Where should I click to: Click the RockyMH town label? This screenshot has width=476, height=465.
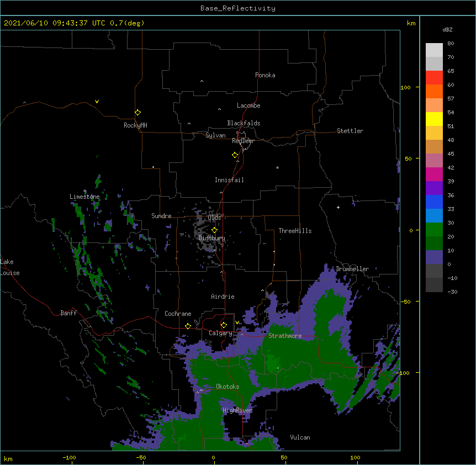pyautogui.click(x=135, y=125)
